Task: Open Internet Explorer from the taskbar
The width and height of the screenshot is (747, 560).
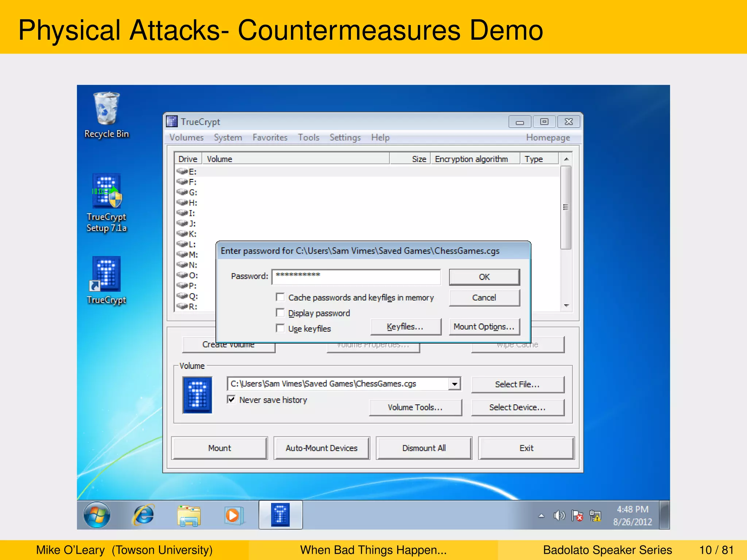Action: pos(144,515)
